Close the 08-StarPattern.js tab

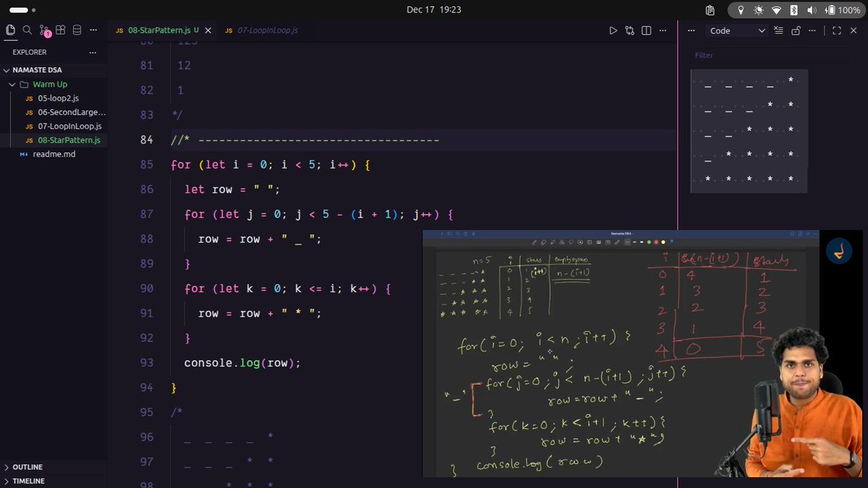point(208,30)
